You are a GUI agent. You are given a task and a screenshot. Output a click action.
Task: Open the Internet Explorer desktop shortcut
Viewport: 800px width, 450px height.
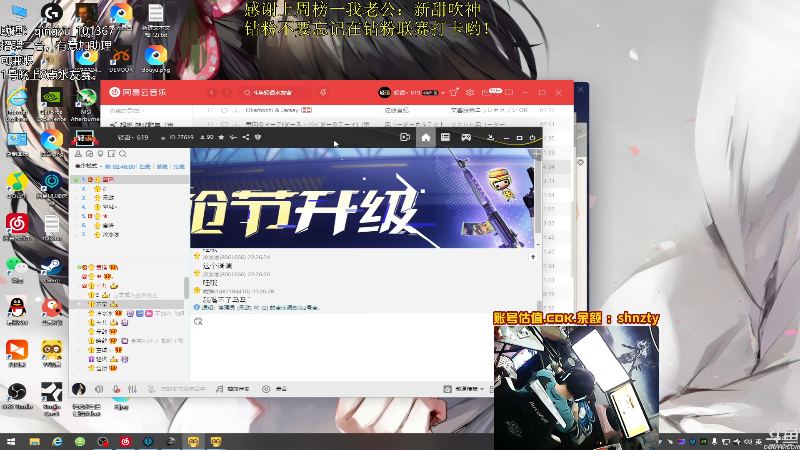point(17,104)
